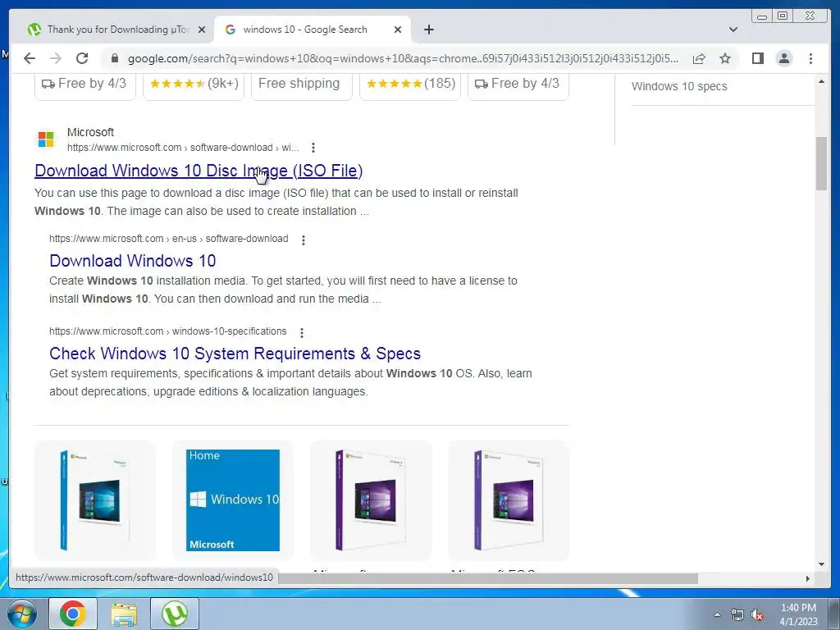Open Check Windows 10 System Requirements link
The height and width of the screenshot is (630, 840).
235,354
